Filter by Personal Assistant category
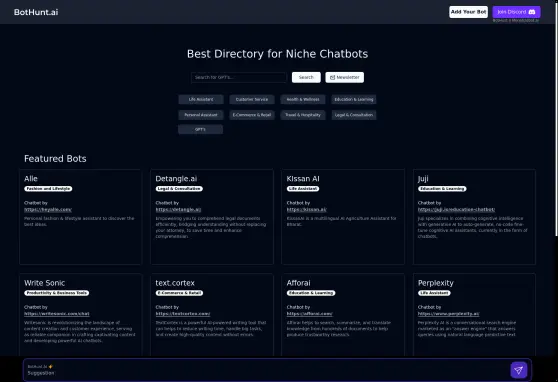558x382 pixels. coord(201,115)
